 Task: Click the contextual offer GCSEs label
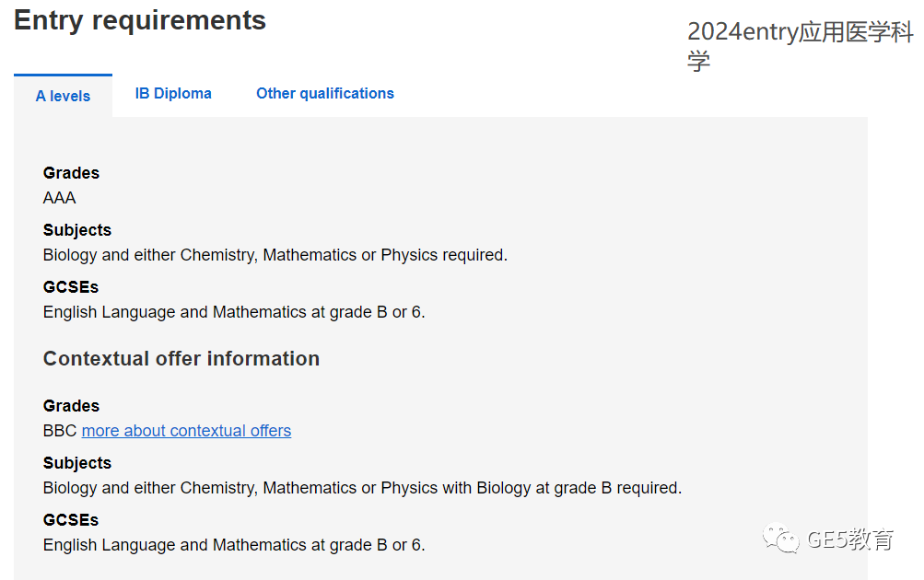(x=71, y=520)
